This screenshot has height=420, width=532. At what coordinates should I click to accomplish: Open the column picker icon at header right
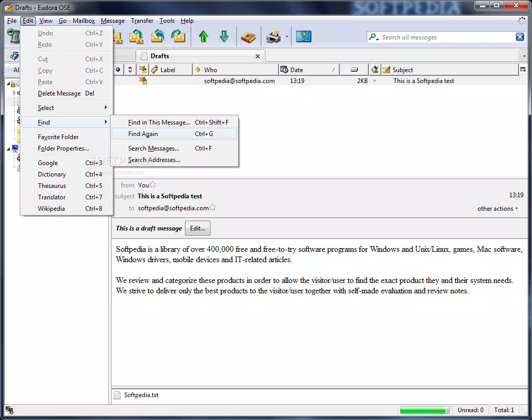point(523,70)
